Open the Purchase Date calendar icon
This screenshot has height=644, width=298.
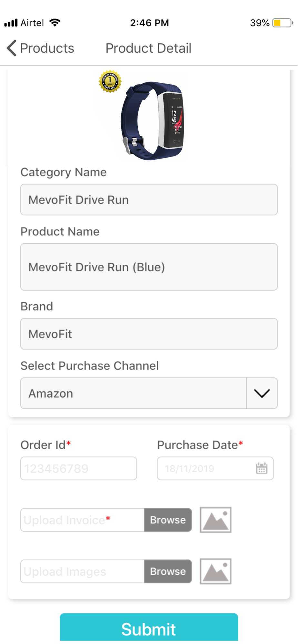point(262,468)
